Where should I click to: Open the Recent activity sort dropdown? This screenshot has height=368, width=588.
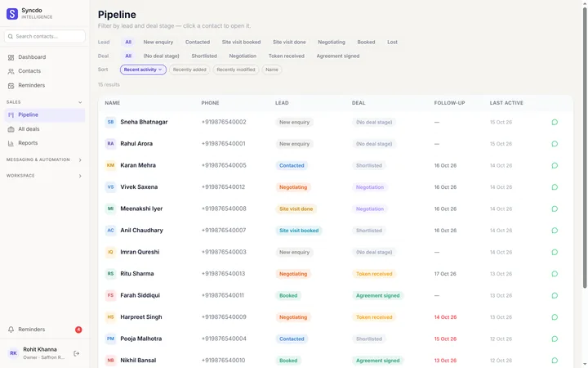coord(143,70)
